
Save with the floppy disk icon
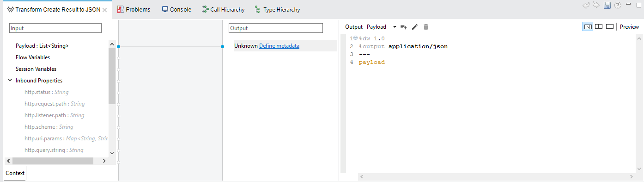pyautogui.click(x=608, y=5)
